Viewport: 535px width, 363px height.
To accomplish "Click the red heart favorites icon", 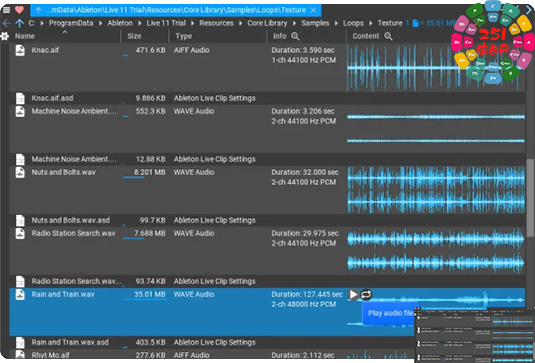I will coord(19,10).
